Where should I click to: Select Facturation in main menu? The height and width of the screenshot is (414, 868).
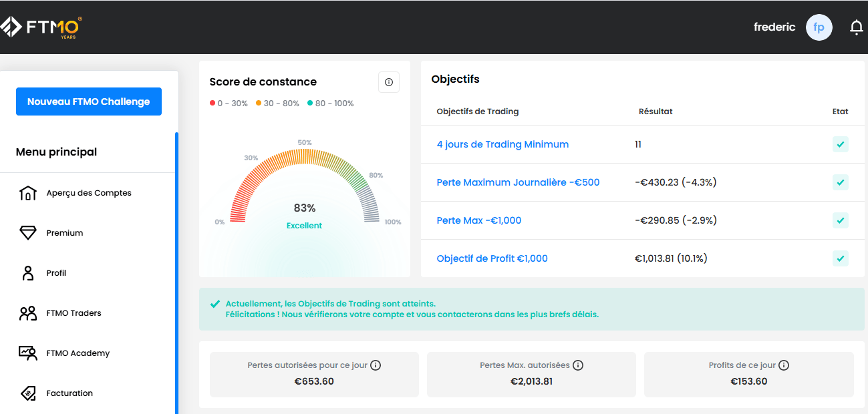point(69,393)
